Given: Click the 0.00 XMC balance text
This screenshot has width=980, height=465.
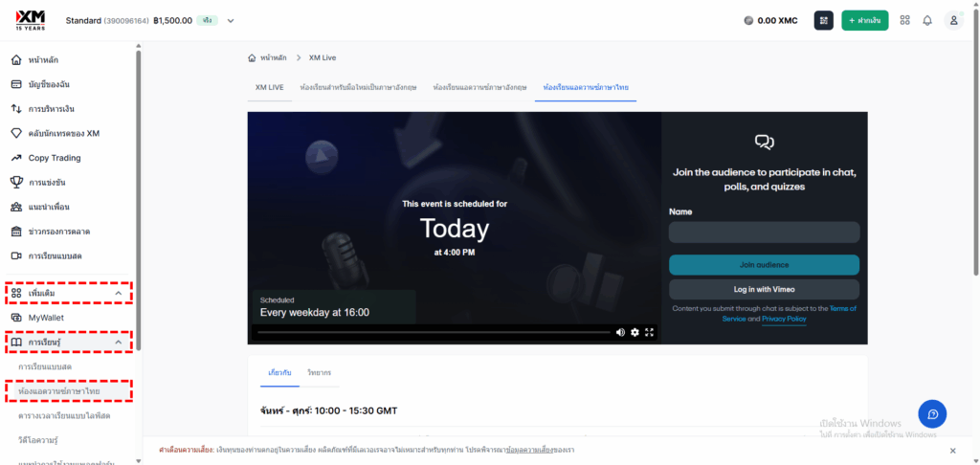Looking at the screenshot, I should [x=777, y=21].
